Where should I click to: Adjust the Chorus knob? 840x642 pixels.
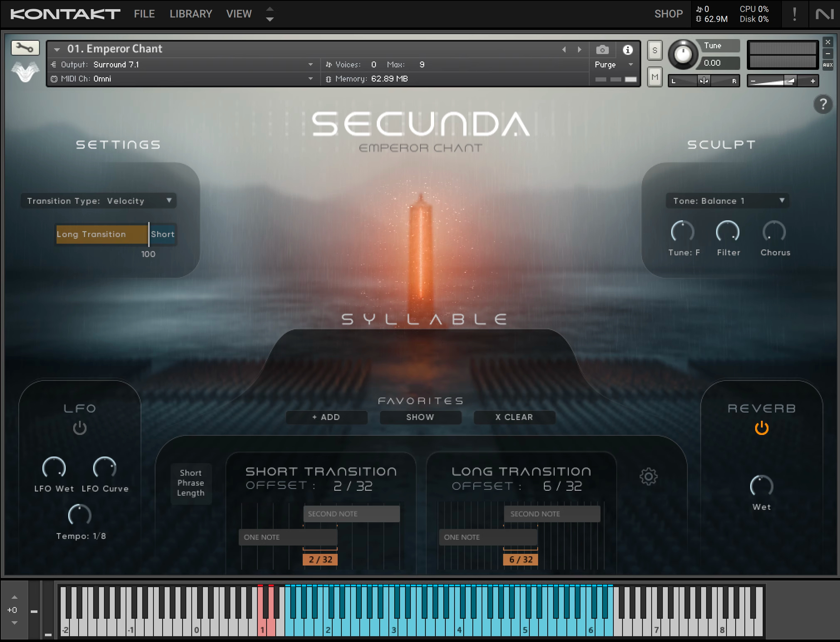774,232
